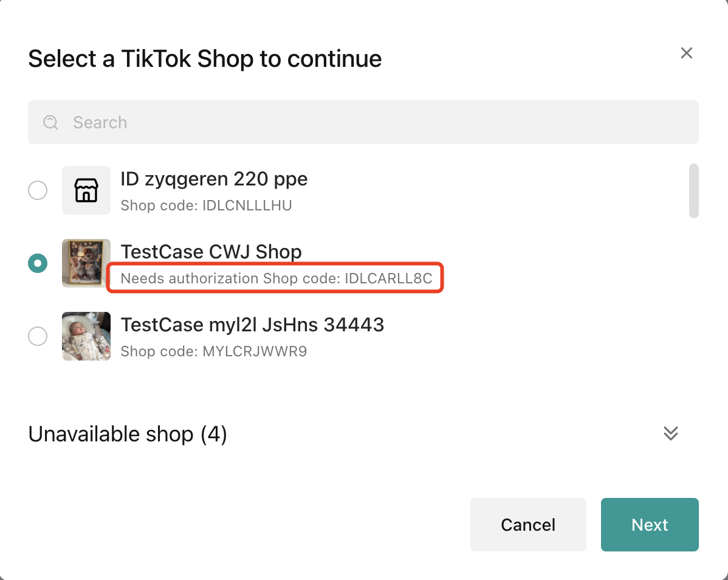Choose TestCase myl2l JsHns 34443 radio button
Image resolution: width=728 pixels, height=580 pixels.
tap(38, 336)
